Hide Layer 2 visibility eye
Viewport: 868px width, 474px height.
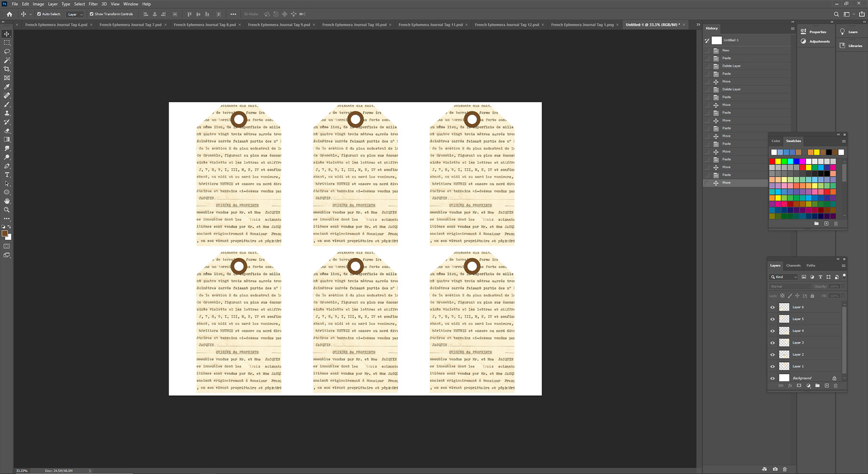(773, 354)
